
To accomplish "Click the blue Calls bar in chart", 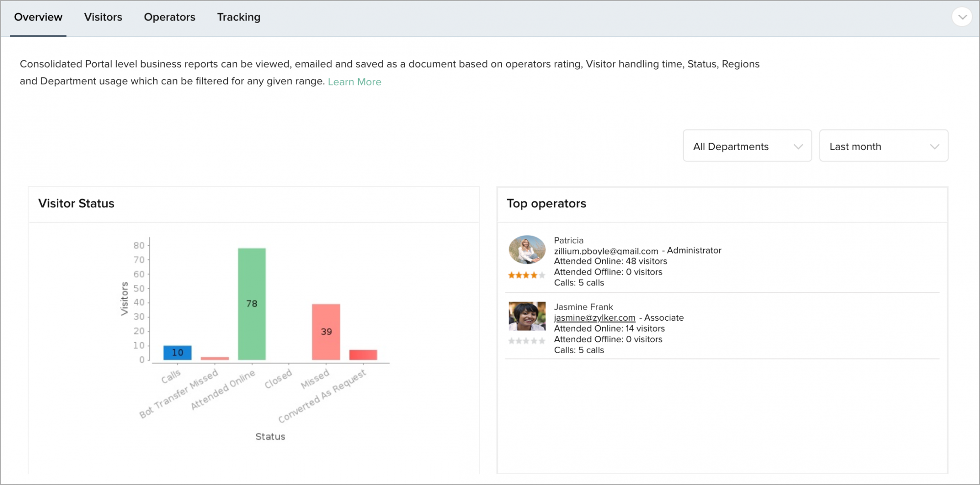I will [x=177, y=353].
